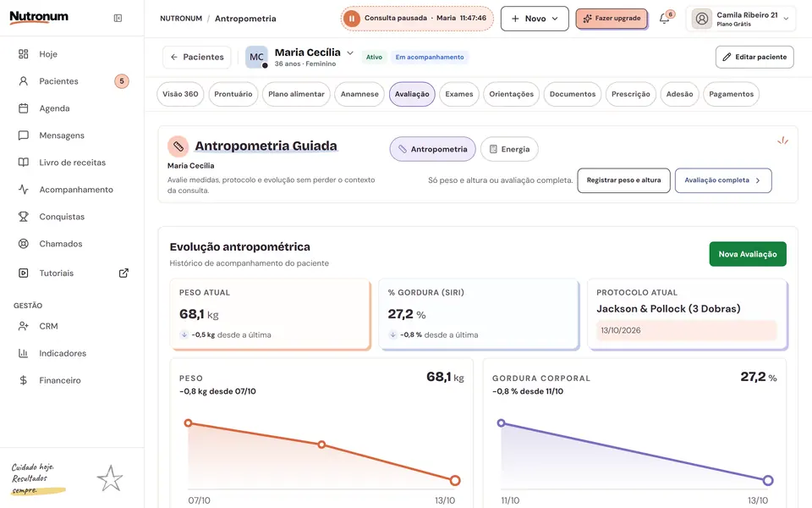812x508 pixels.
Task: Click the Jackson & Pollock (3 Dobras) text
Action: point(668,309)
